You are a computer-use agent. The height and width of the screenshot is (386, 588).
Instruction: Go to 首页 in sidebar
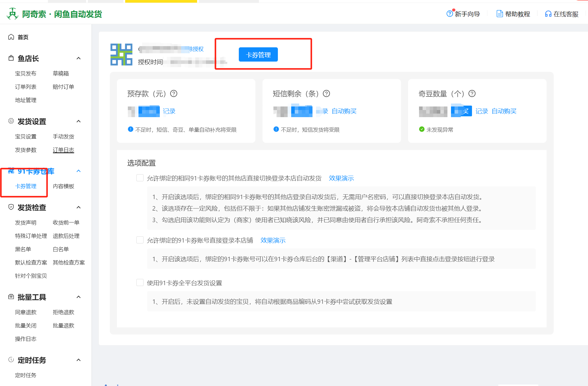[23, 37]
